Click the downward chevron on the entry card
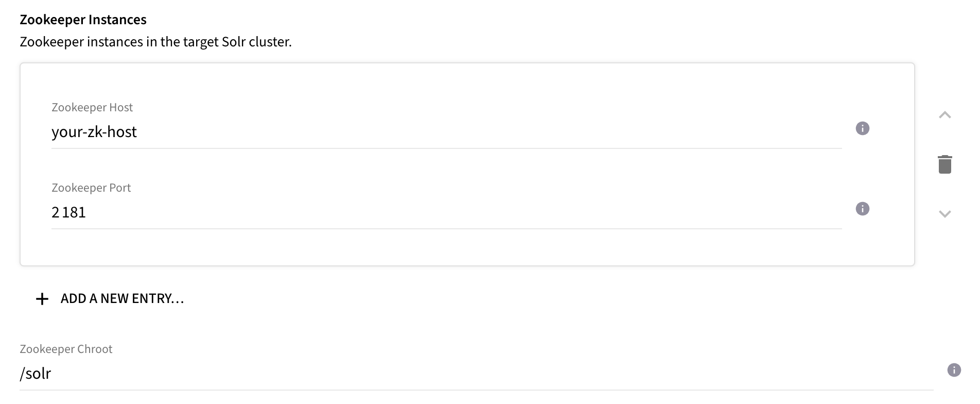Image resolution: width=980 pixels, height=404 pixels. coord(945,213)
